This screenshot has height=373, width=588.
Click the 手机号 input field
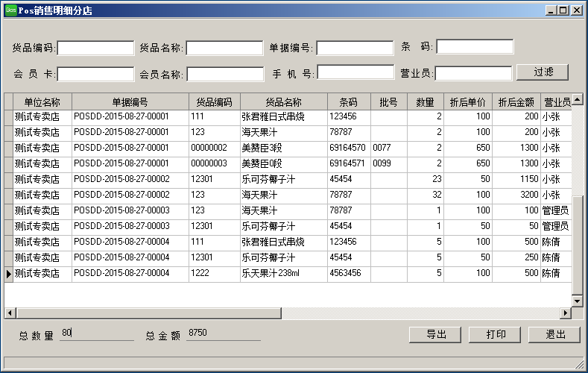(355, 72)
